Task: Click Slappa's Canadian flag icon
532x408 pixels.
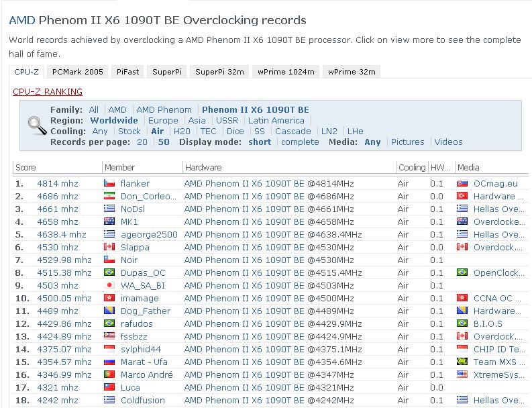Action: [109, 247]
